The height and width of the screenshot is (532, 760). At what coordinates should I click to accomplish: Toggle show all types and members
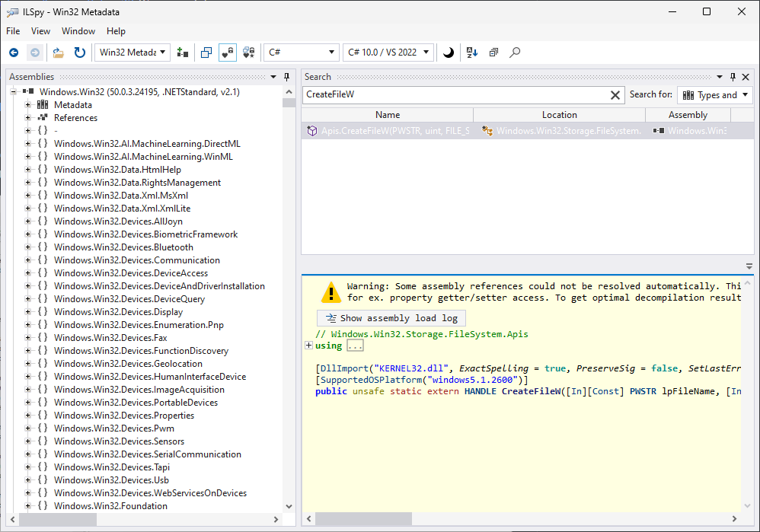(248, 53)
